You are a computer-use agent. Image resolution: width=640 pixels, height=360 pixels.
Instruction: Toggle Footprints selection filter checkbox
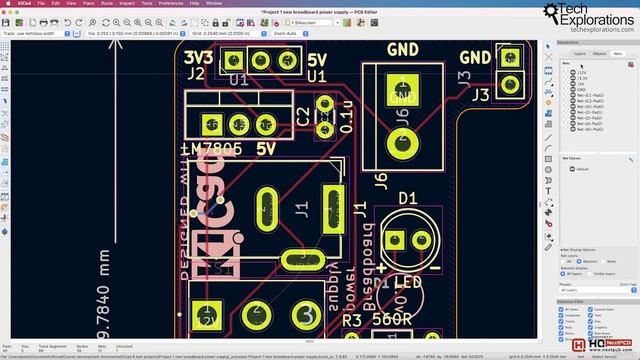click(561, 316)
